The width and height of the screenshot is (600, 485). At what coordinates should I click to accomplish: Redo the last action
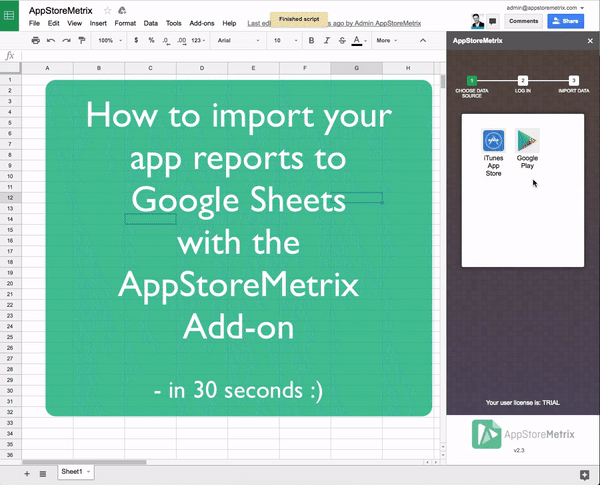point(66,40)
